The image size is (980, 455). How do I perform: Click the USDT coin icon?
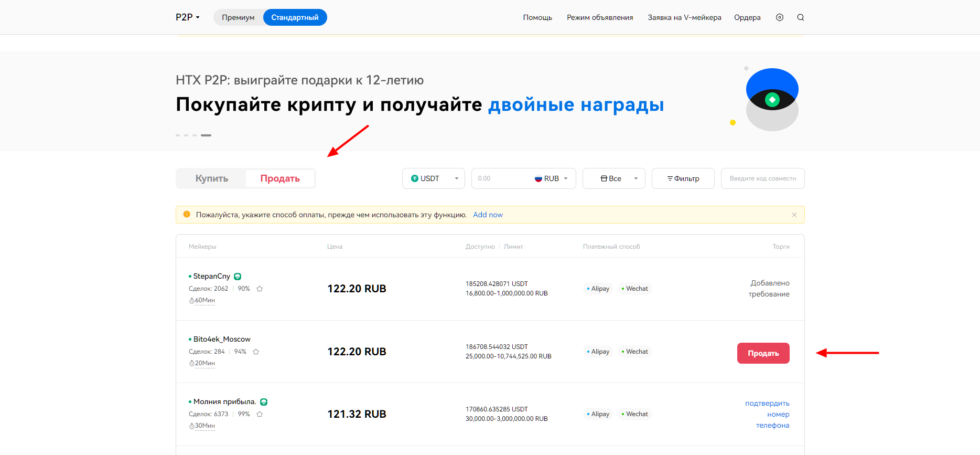click(415, 178)
